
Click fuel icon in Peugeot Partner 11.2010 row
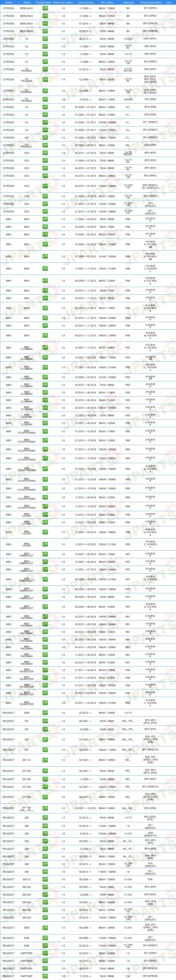[45, 976]
